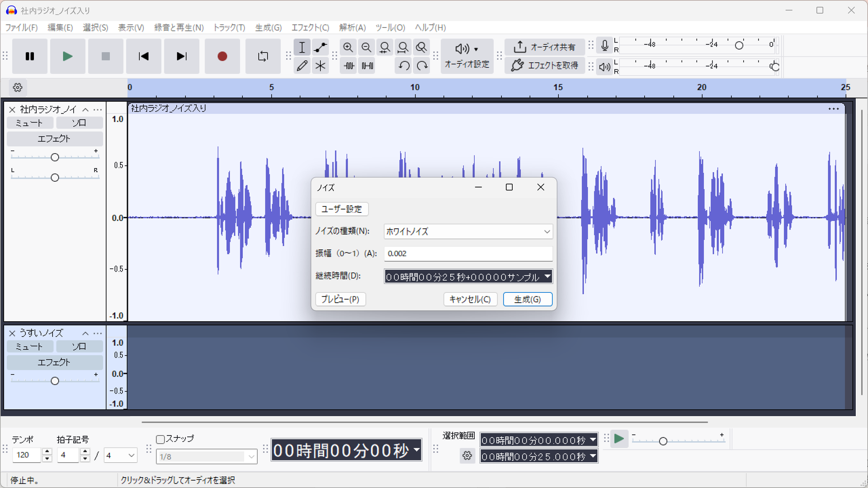Click Silence audio selection icon
This screenshot has width=868, height=488.
[x=367, y=66]
